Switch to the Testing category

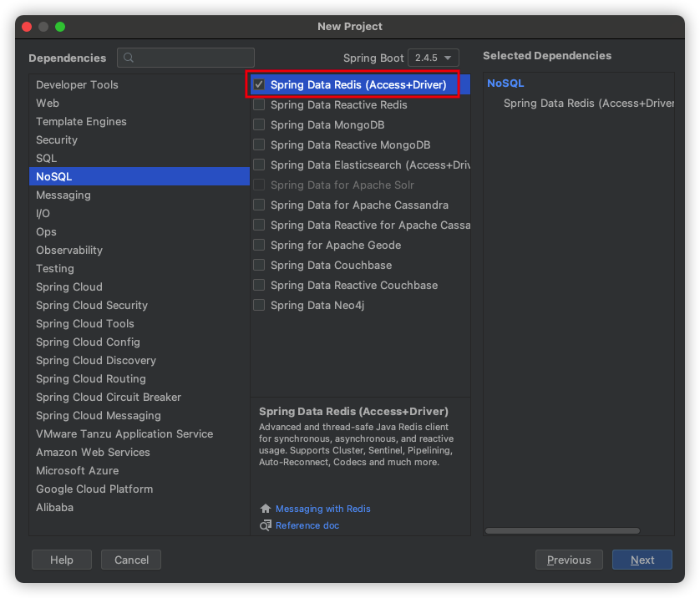tap(139, 268)
